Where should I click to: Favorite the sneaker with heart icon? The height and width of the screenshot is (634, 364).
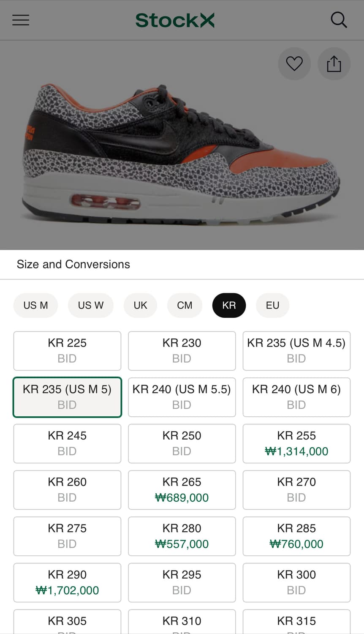tap(294, 64)
